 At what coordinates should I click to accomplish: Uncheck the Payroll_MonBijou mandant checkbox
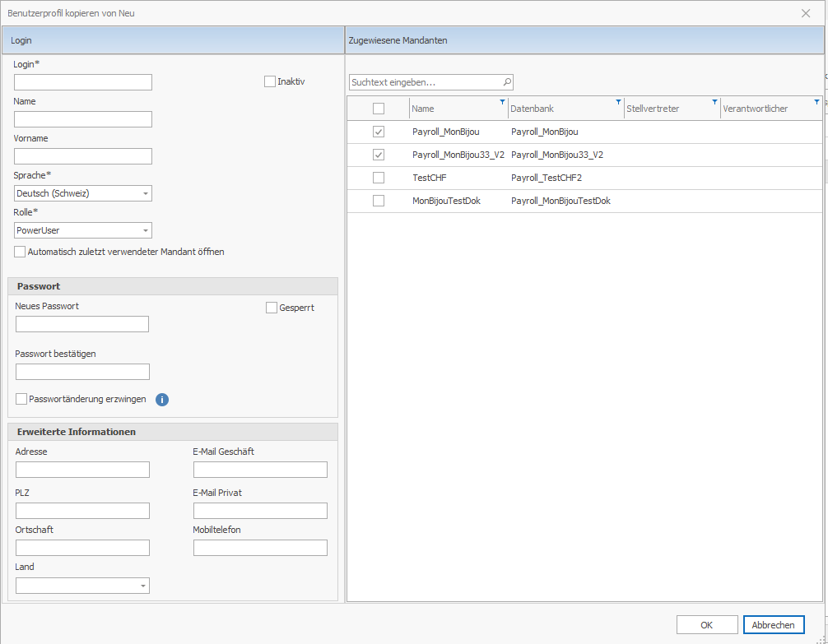[x=379, y=132]
